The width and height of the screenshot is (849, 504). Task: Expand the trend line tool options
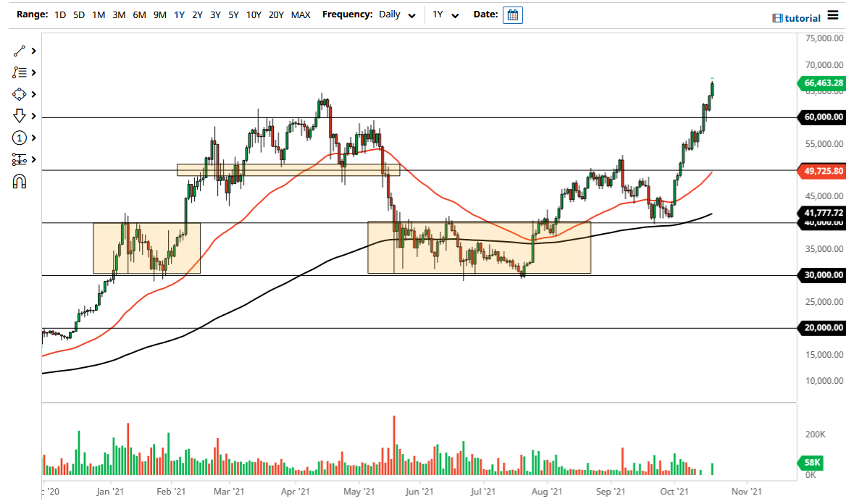point(33,51)
